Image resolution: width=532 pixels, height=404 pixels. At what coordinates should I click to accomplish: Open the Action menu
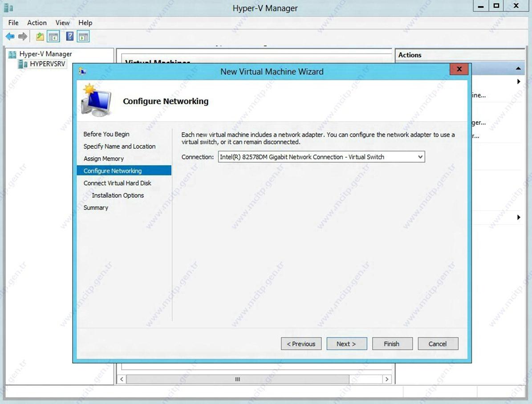[x=37, y=23]
